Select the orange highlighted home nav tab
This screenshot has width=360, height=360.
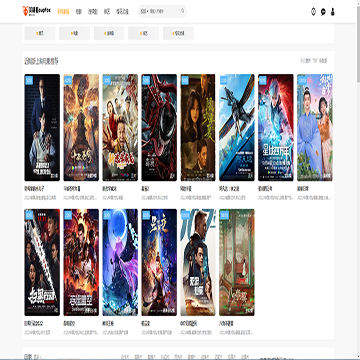(63, 11)
